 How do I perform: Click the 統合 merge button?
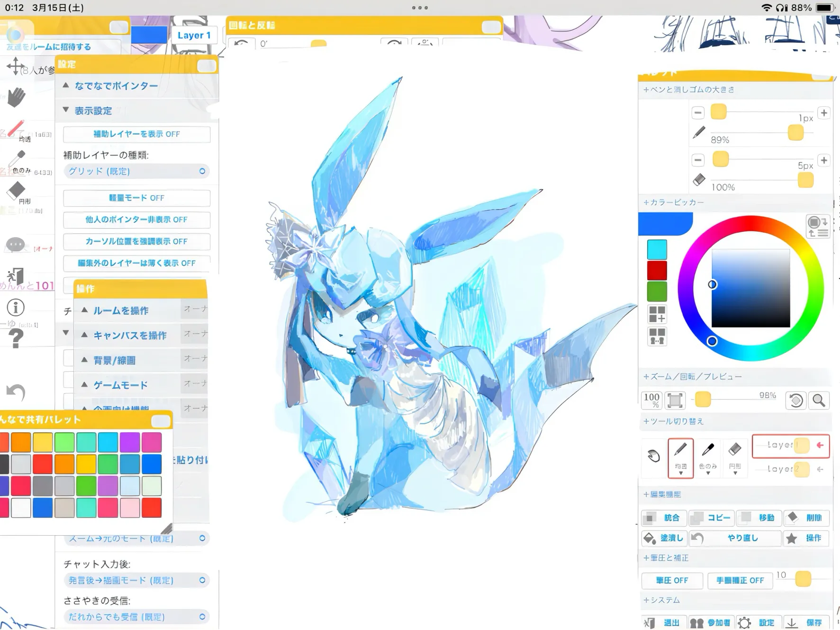(x=664, y=518)
